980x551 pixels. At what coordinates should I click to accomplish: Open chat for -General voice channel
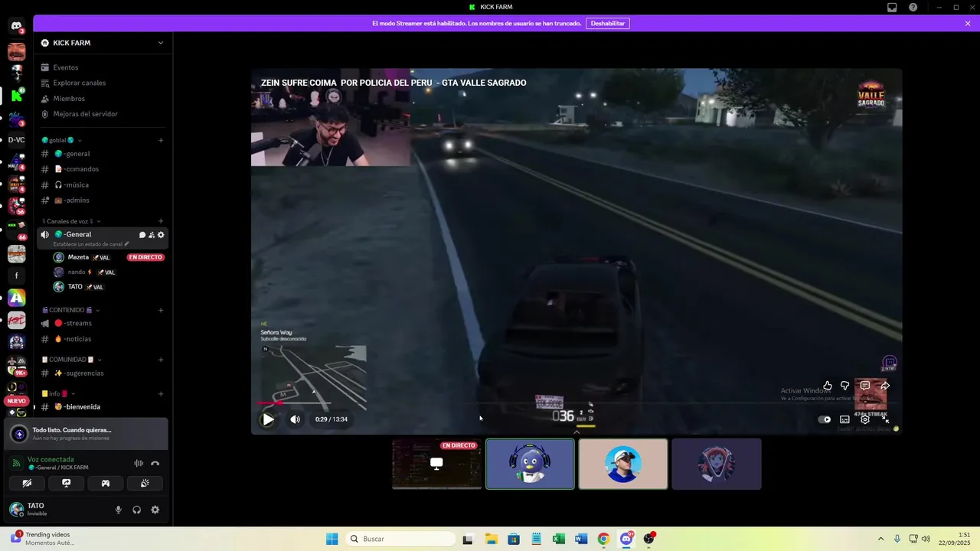(142, 235)
